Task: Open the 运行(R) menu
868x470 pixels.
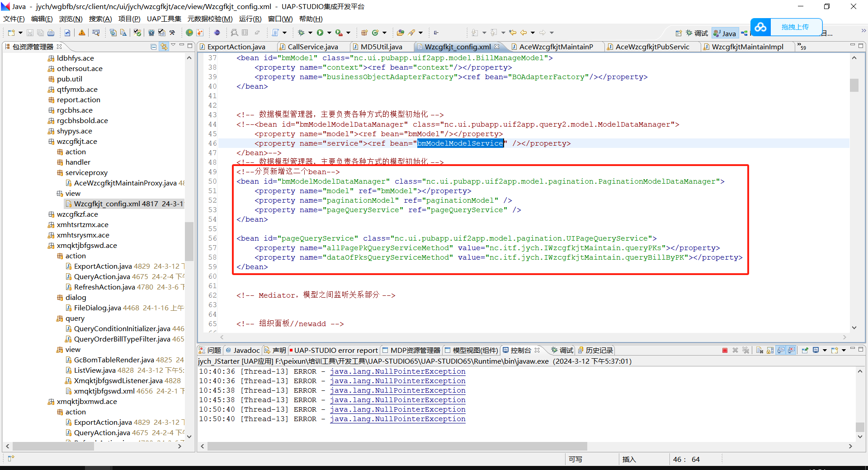Action: coord(250,19)
